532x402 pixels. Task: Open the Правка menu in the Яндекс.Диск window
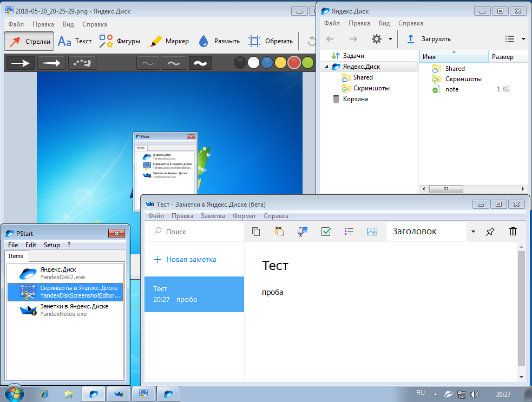(359, 23)
